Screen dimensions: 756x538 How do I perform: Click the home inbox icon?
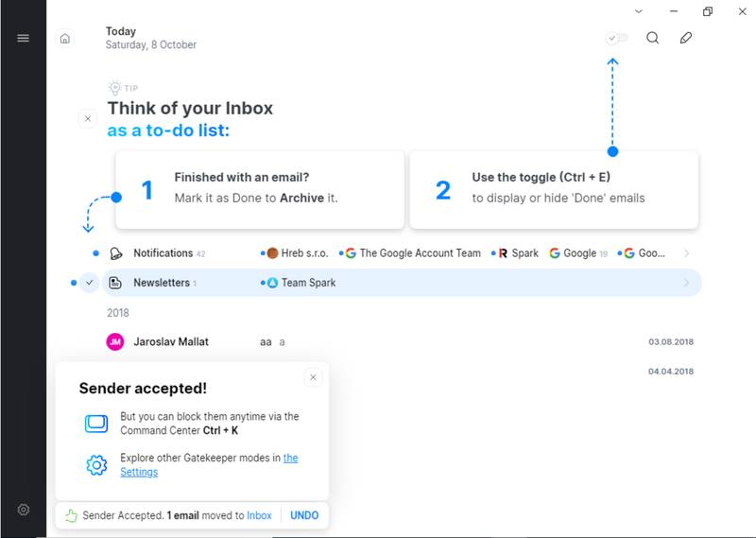click(x=64, y=39)
